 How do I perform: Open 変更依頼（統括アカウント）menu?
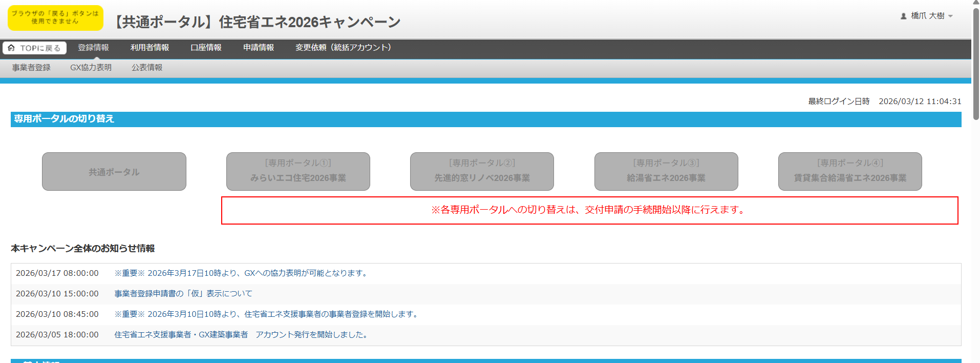tap(343, 48)
